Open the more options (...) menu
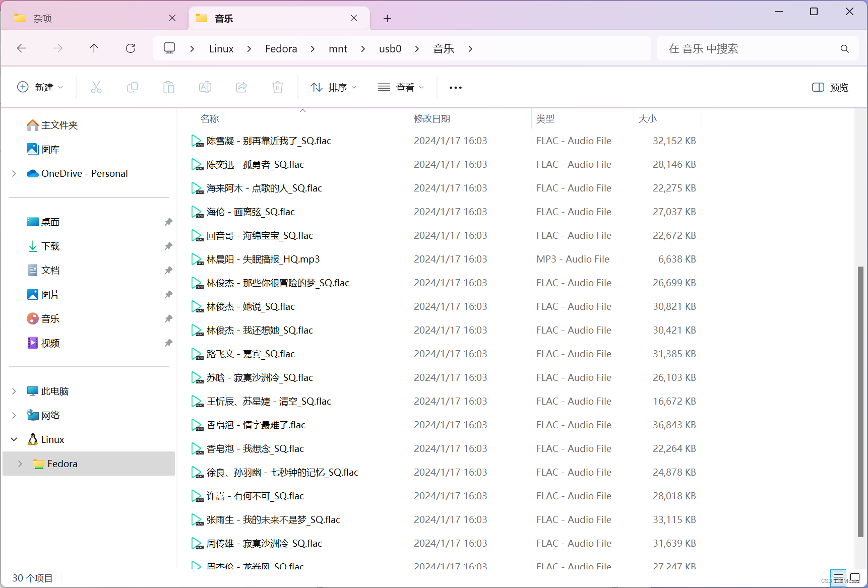 (x=456, y=87)
